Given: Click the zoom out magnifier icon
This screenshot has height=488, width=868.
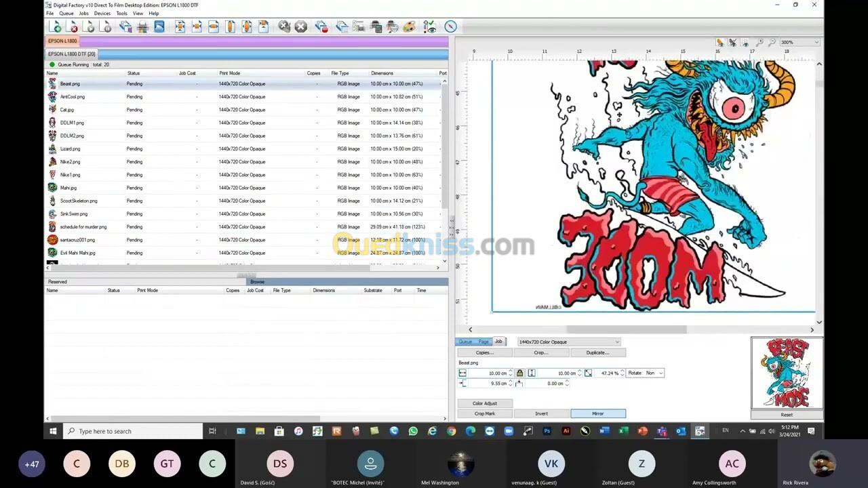Looking at the screenshot, I should 772,42.
